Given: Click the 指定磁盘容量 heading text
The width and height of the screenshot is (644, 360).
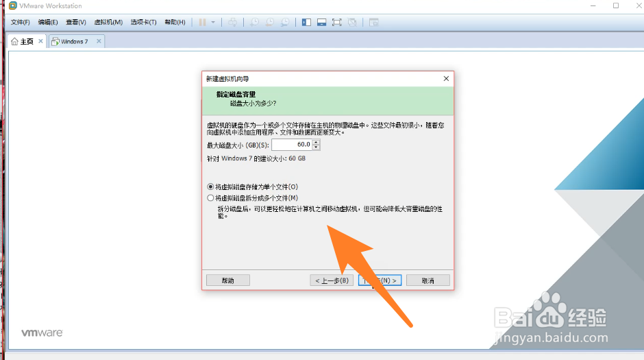Looking at the screenshot, I should pos(236,94).
